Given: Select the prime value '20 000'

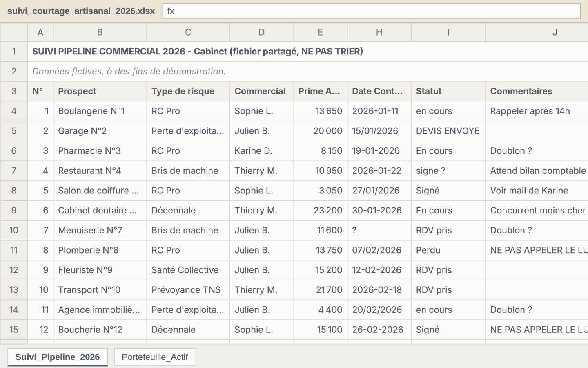Looking at the screenshot, I should pos(321,131).
